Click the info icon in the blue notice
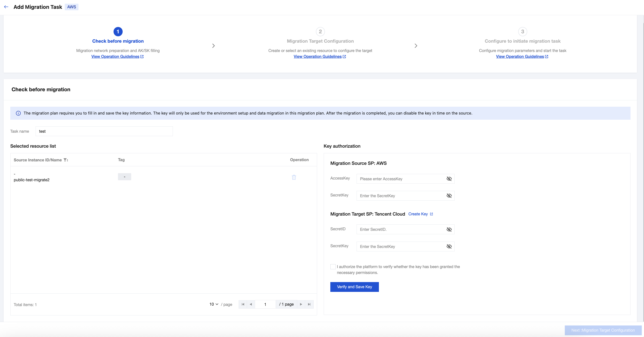The height and width of the screenshot is (337, 644). [18, 113]
